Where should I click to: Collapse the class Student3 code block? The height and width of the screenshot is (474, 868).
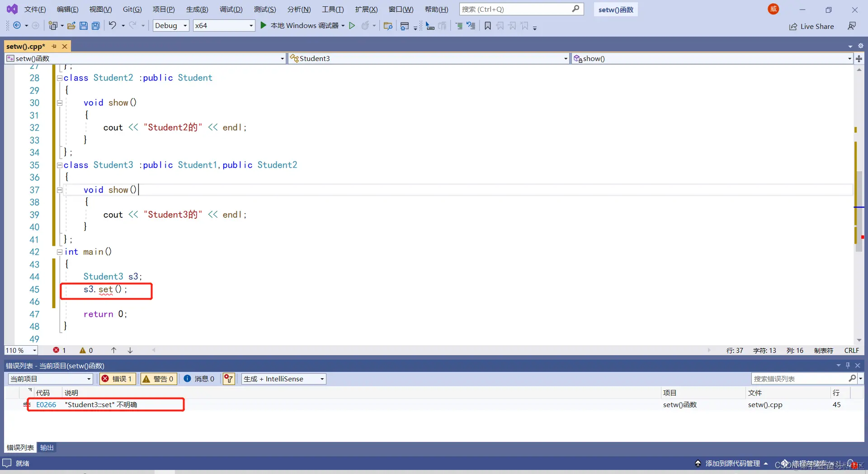(x=59, y=165)
